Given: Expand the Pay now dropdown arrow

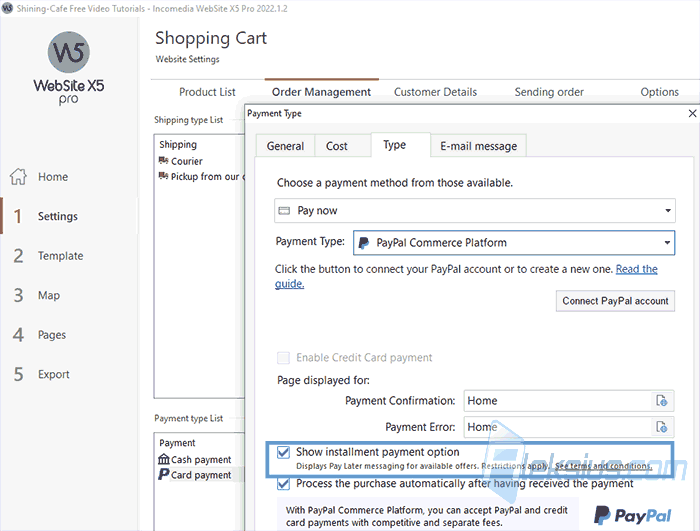Looking at the screenshot, I should (x=667, y=210).
